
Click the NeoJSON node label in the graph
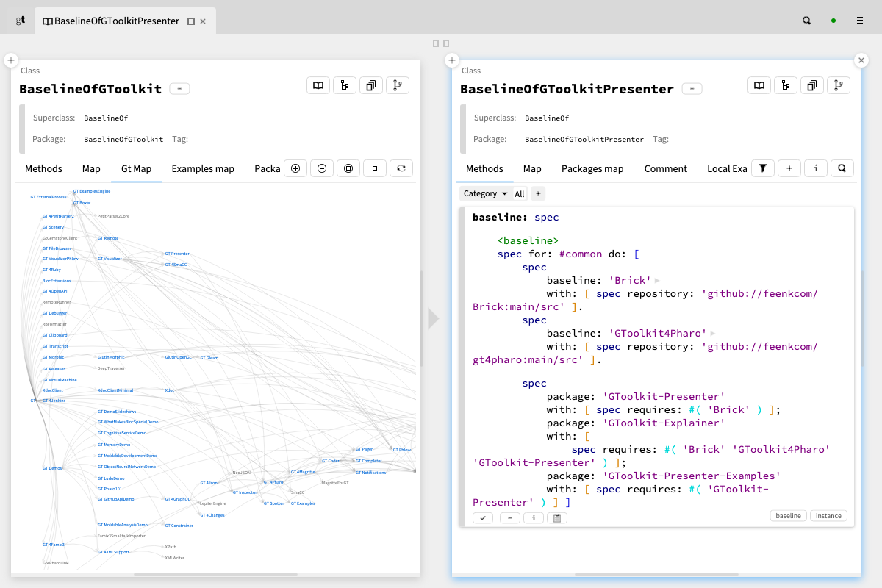click(x=242, y=473)
